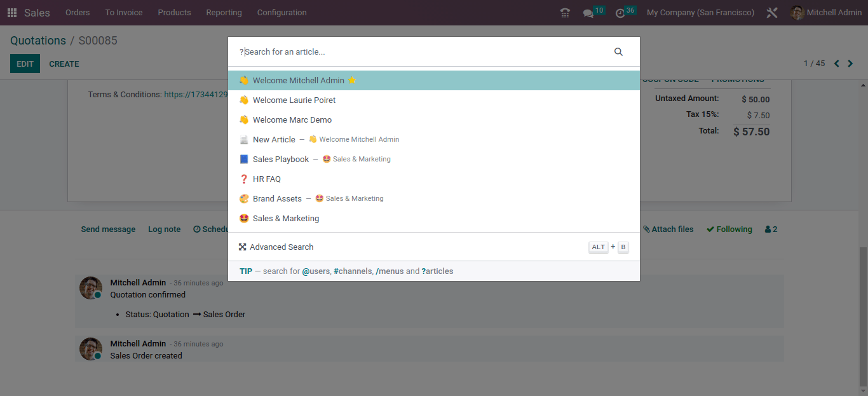868x396 pixels.
Task: Open the conversations chat bubble icon
Action: click(588, 13)
